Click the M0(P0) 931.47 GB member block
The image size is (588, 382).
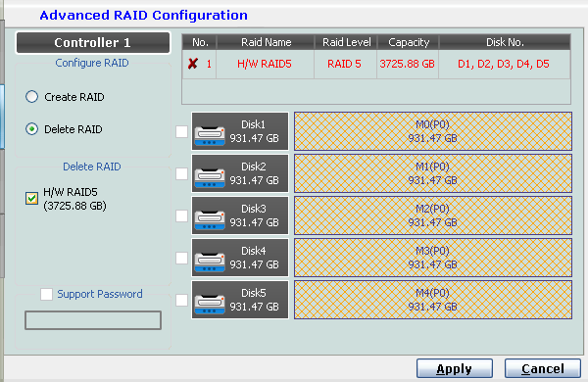click(x=433, y=131)
